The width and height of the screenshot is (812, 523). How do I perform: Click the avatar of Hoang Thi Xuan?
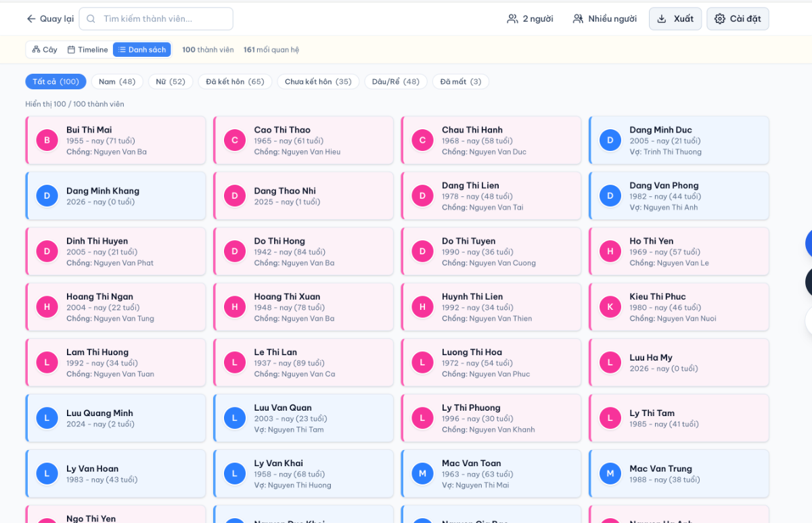click(235, 306)
